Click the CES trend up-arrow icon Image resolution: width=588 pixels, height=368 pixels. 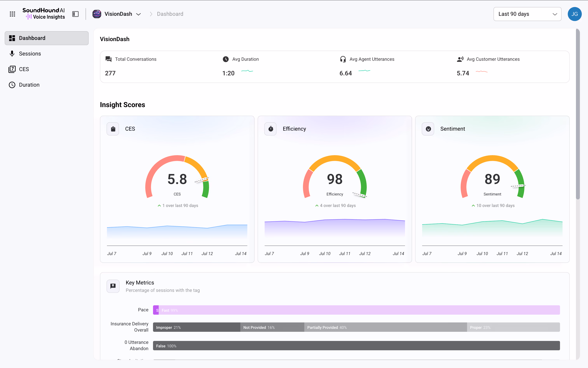159,206
